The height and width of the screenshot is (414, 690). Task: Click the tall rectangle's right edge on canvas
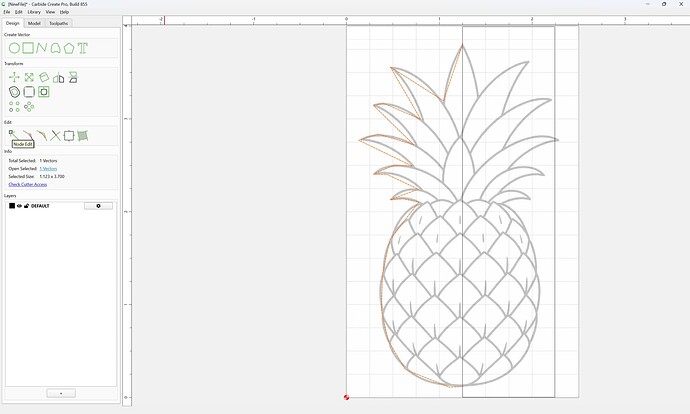coord(554,211)
